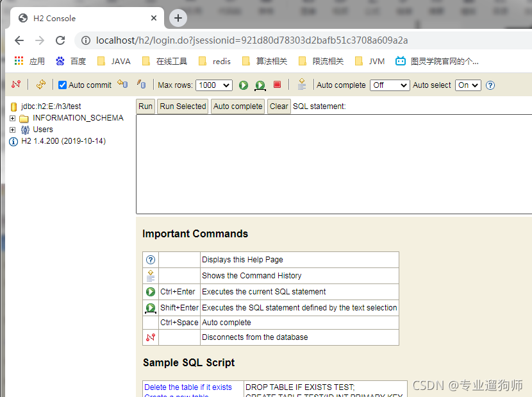
Task: Open the Command History icon
Action: (302, 85)
